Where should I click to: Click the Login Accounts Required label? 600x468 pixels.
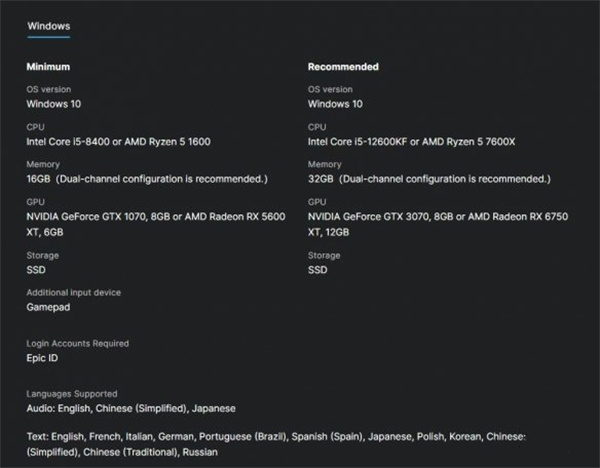[x=77, y=343]
